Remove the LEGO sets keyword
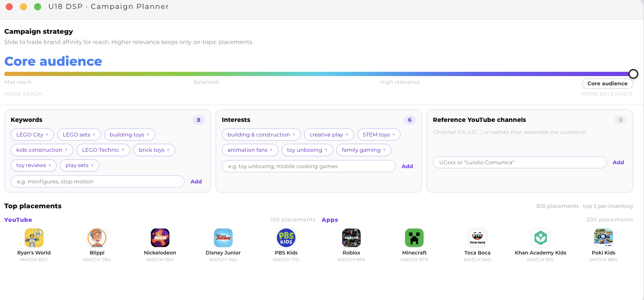This screenshot has height=300, width=644. (x=94, y=134)
